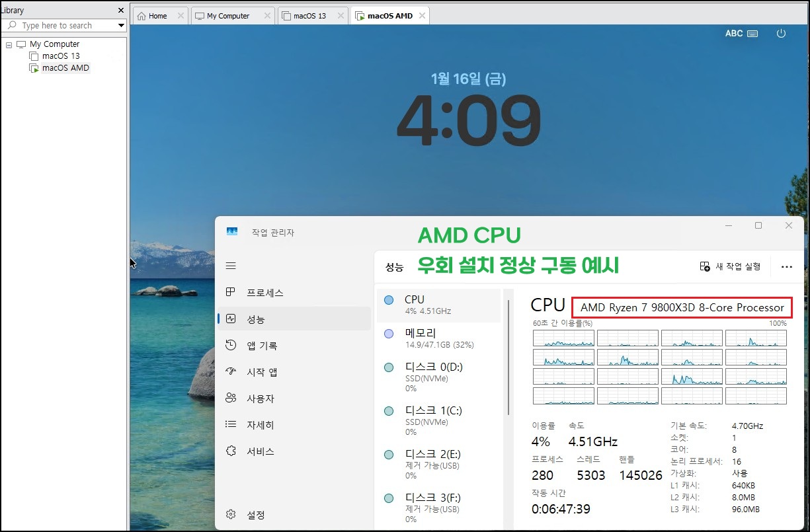
Task: Click the CPU name AMD Ryzen 7 9800X3D text
Action: click(x=682, y=307)
